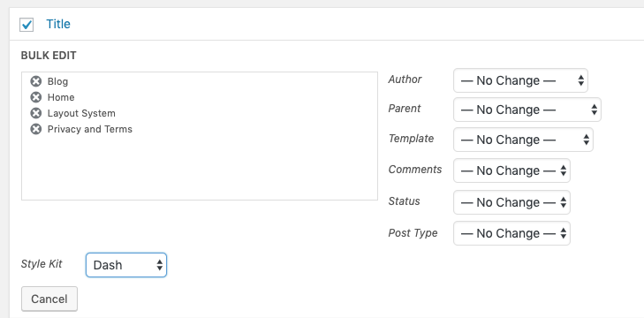
Task: Sort by the Title column link
Action: click(58, 24)
